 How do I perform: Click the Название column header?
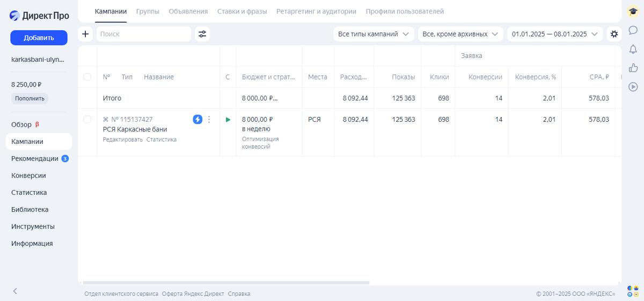pos(159,77)
